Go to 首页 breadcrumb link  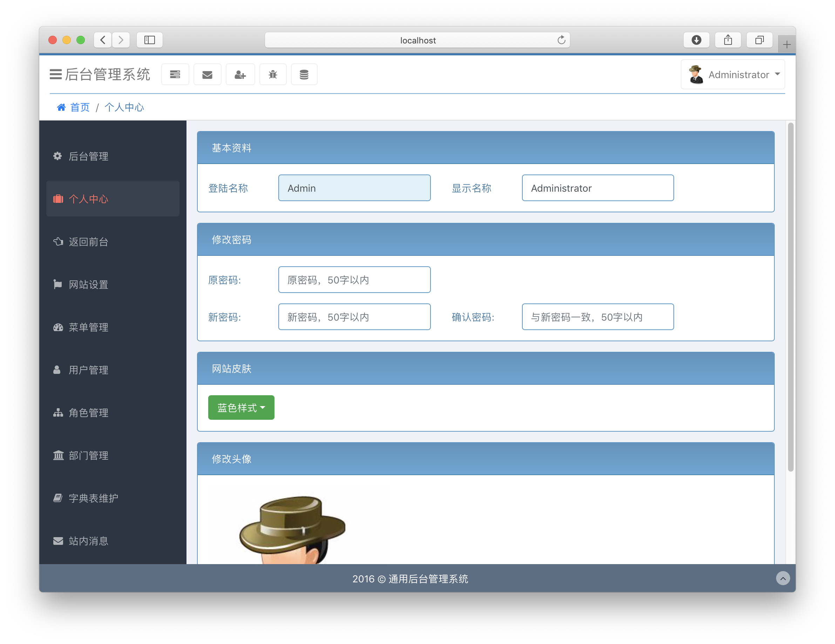(x=80, y=108)
